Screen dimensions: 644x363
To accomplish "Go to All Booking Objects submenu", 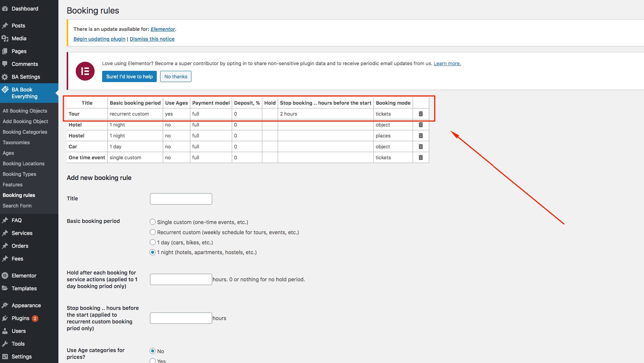I will pyautogui.click(x=25, y=111).
